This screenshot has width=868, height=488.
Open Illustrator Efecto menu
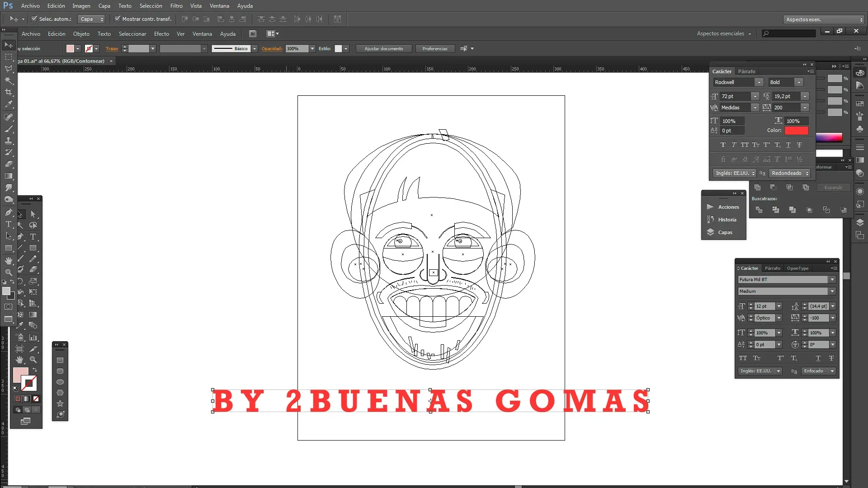tap(161, 34)
